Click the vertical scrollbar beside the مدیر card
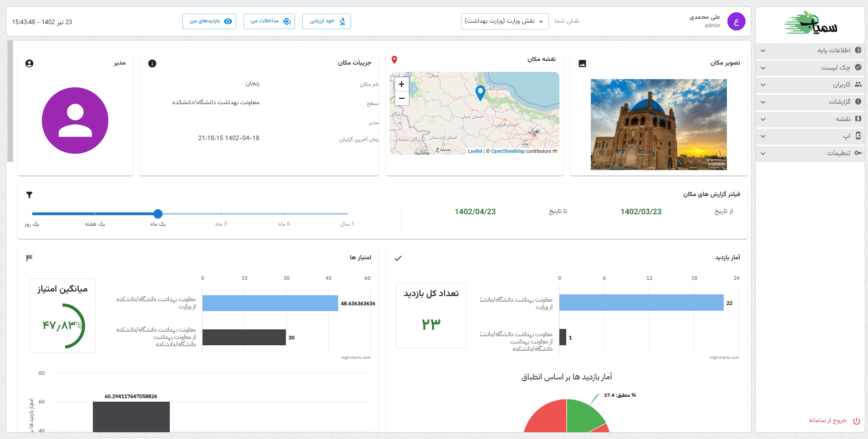The height and width of the screenshot is (439, 868). (x=10, y=101)
